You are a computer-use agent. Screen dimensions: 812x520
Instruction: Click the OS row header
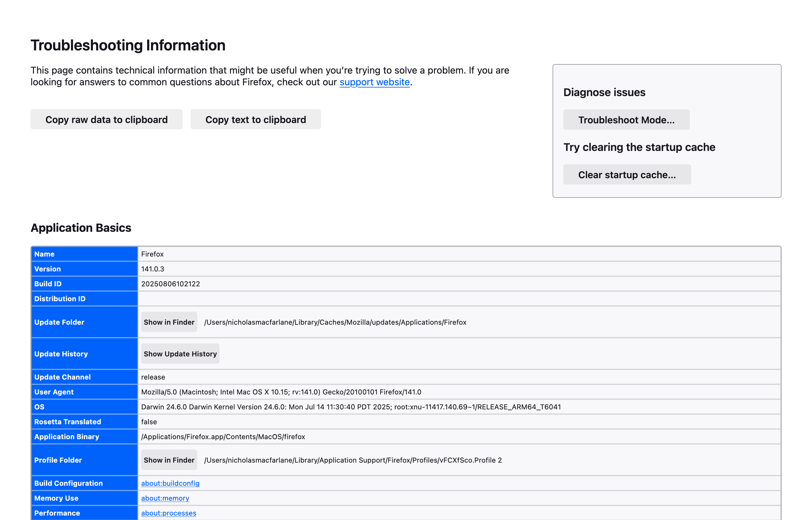point(84,406)
